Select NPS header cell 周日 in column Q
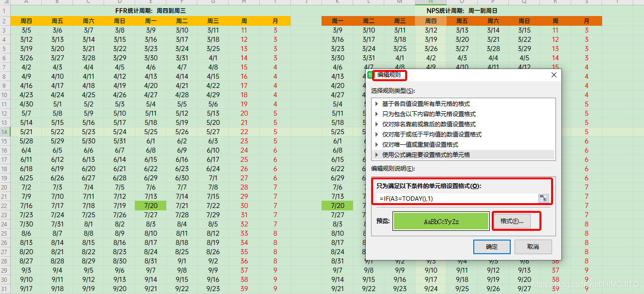644x294 pixels. pyautogui.click(x=524, y=21)
